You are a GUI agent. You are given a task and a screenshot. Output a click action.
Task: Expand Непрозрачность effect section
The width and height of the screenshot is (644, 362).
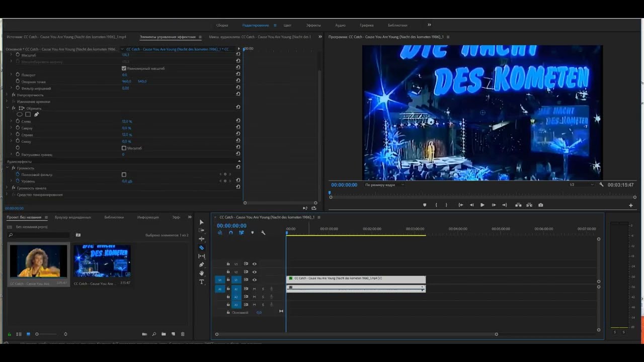click(x=8, y=95)
